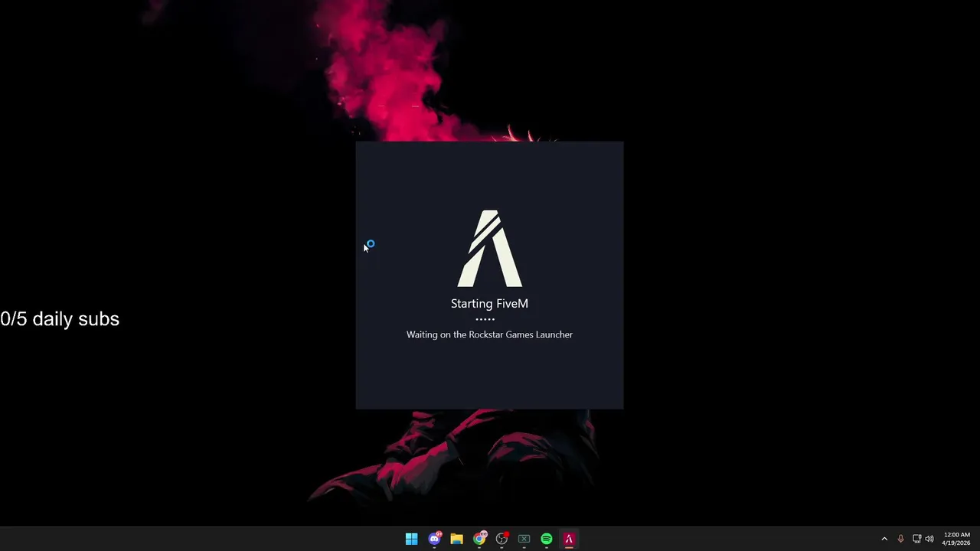Click the '0/5 daily subs' text
The height and width of the screenshot is (551, 980).
coord(60,319)
